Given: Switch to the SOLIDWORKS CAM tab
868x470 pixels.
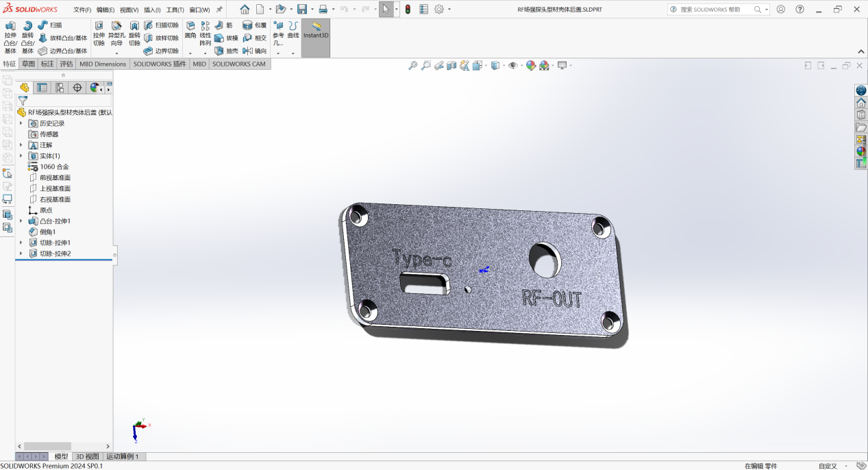Looking at the screenshot, I should (239, 64).
